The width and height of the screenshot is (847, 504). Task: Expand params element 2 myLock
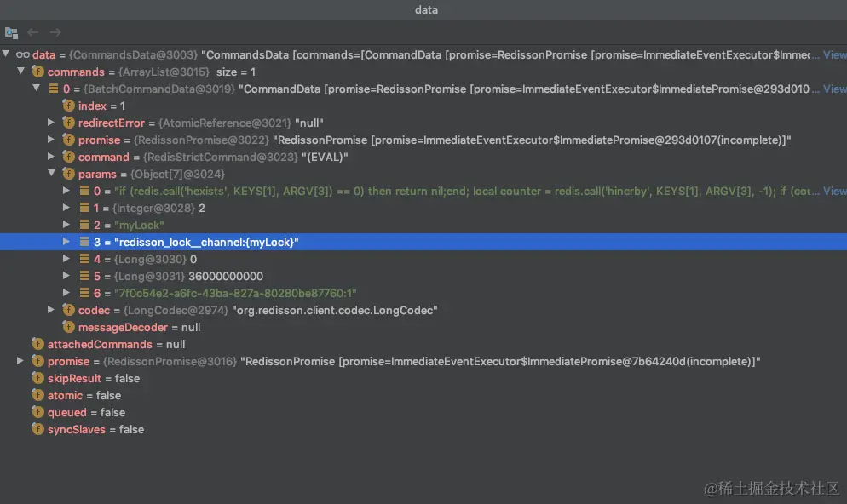pos(66,225)
